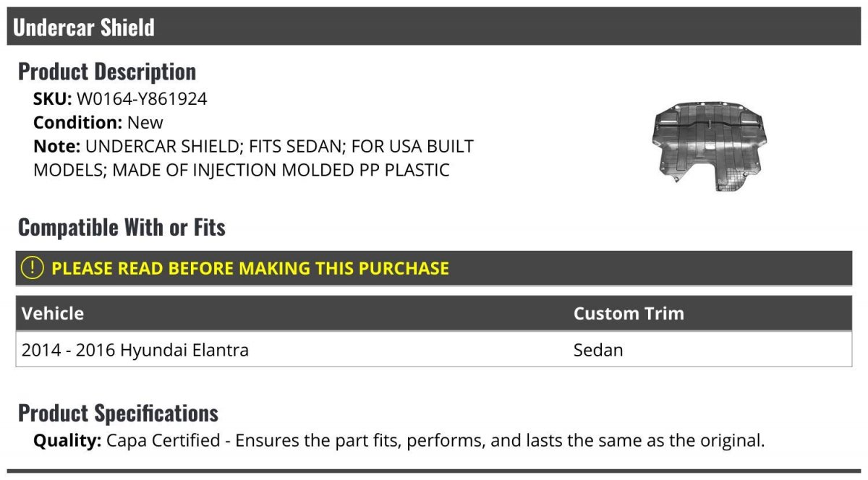Image resolution: width=868 pixels, height=480 pixels.
Task: Select the Vehicle column header
Action: [x=53, y=313]
